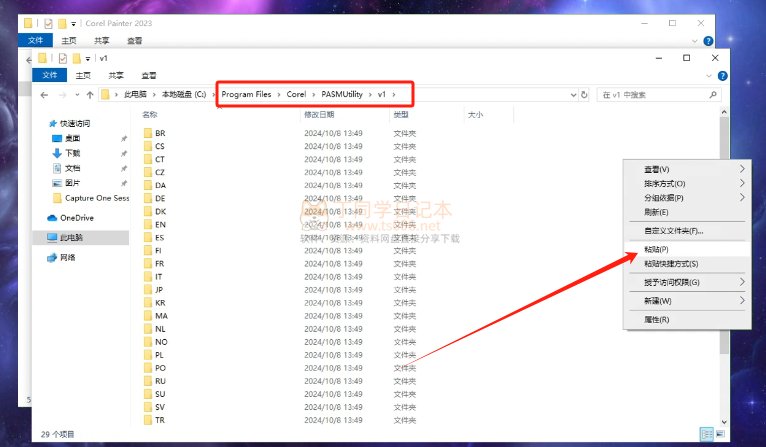766x447 pixels.
Task: Switch to large icons view in status bar
Action: (720, 433)
